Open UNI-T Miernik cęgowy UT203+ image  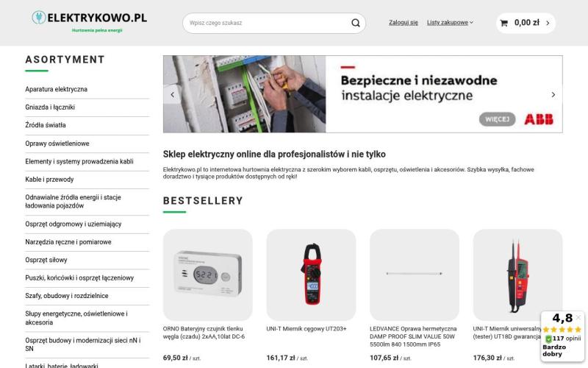(x=311, y=275)
